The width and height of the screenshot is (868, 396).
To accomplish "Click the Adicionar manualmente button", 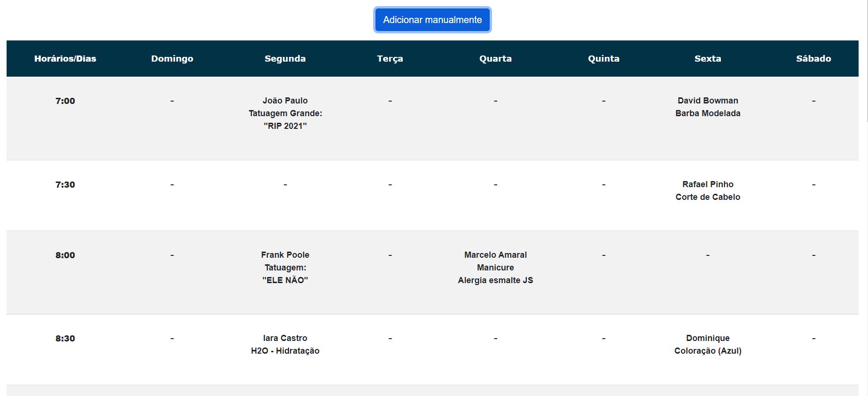I will pos(432,20).
